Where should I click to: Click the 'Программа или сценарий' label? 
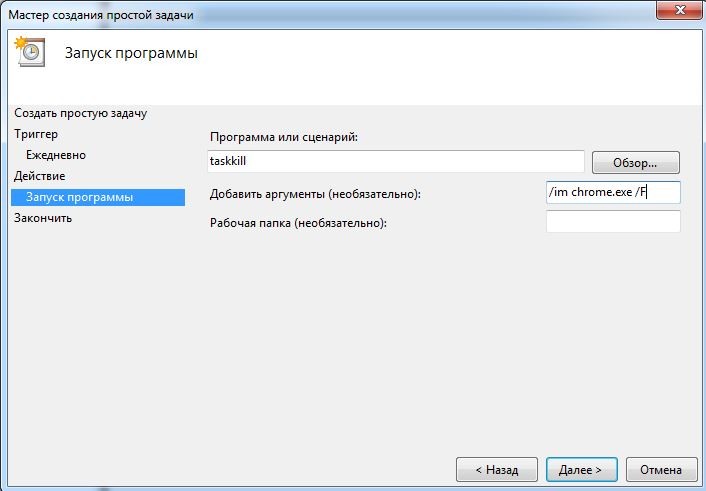283,137
